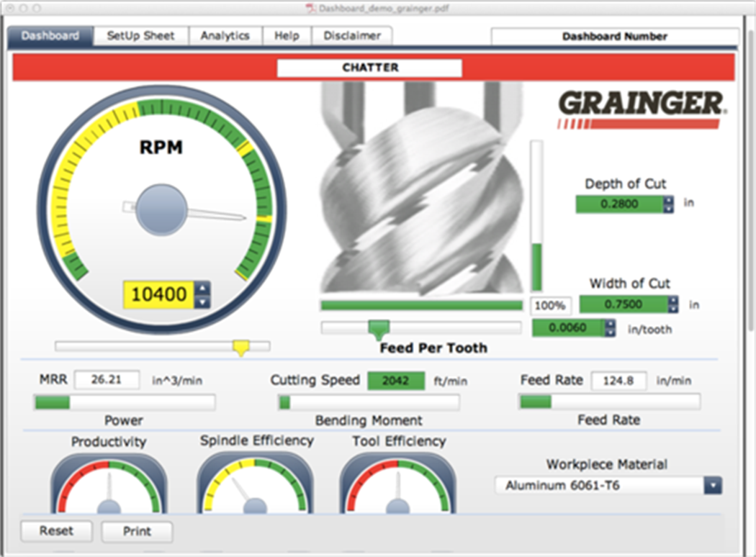Image resolution: width=756 pixels, height=557 pixels.
Task: Click the horizontal width of cut level bar
Action: (421, 305)
